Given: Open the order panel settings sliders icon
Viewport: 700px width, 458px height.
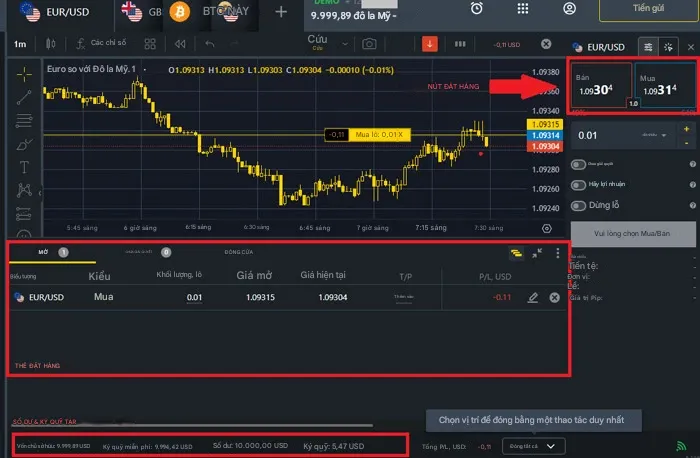Looking at the screenshot, I should pyautogui.click(x=648, y=47).
